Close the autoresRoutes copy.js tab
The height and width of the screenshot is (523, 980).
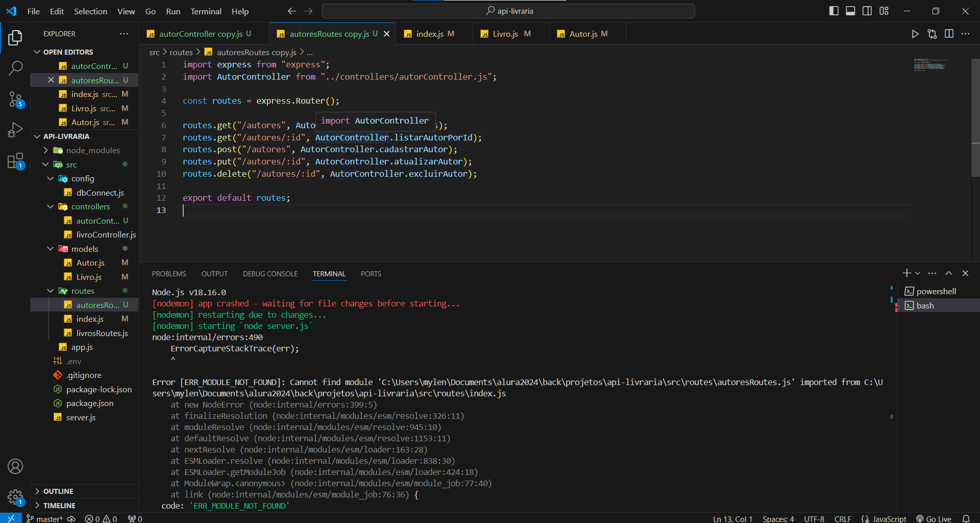pyautogui.click(x=387, y=34)
